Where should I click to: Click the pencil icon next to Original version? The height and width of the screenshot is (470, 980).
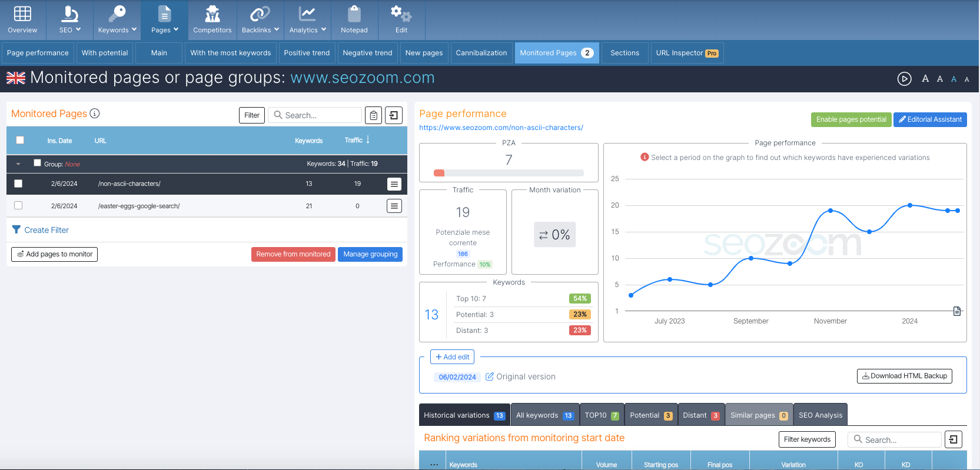pyautogui.click(x=489, y=376)
